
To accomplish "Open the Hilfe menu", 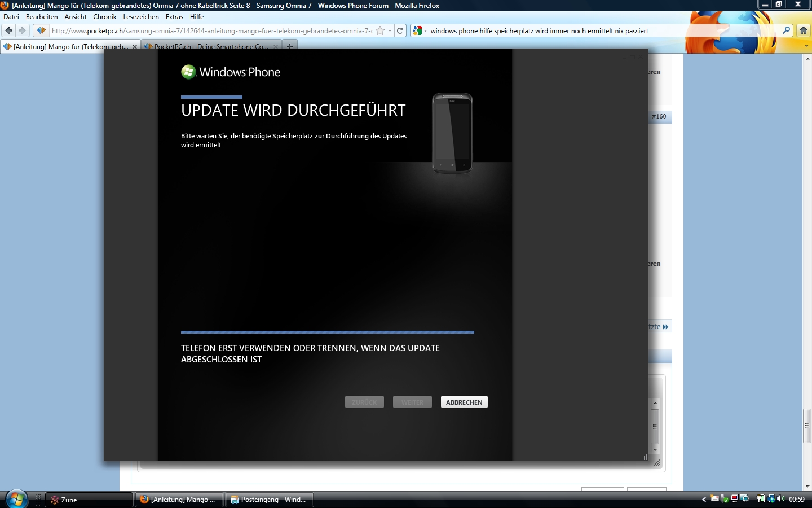I will (197, 17).
